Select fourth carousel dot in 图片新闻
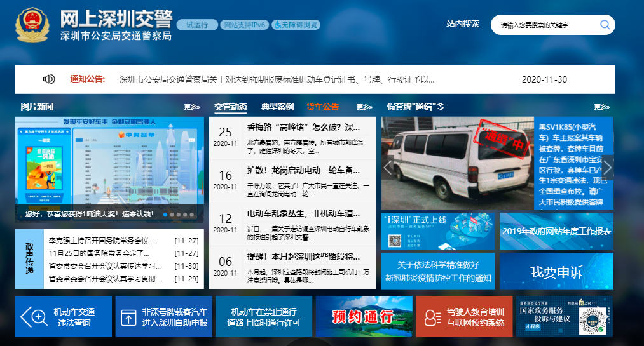 click(x=185, y=215)
